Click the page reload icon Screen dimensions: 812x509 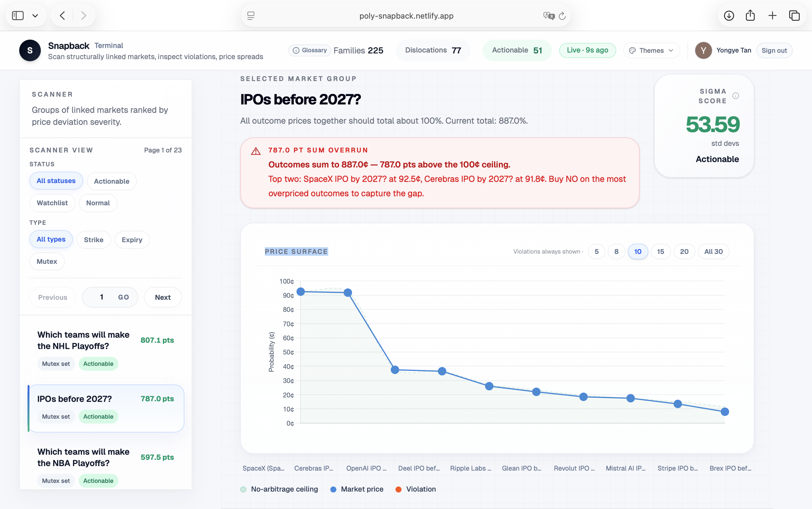[x=562, y=16]
